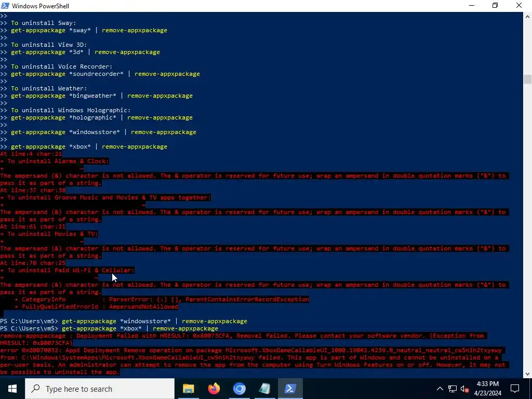Click the vertical scrollbar thumb
This screenshot has height=399, width=532.
point(527,79)
